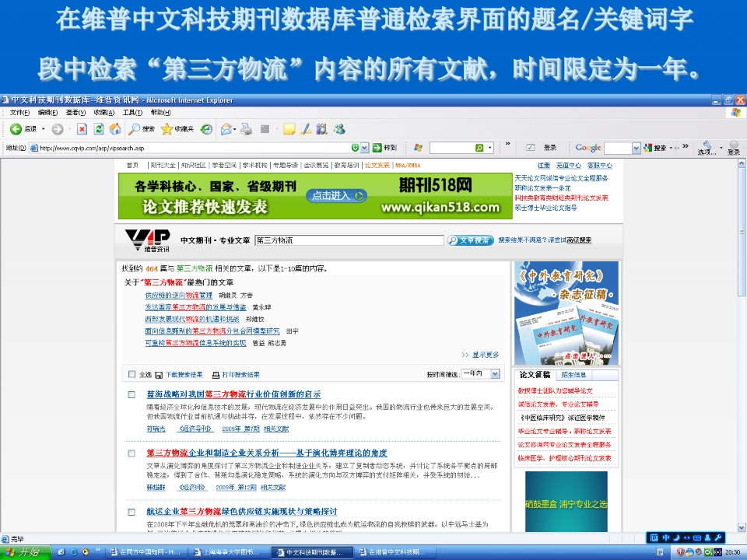Check the 全选 select-all checkbox

pos(132,374)
